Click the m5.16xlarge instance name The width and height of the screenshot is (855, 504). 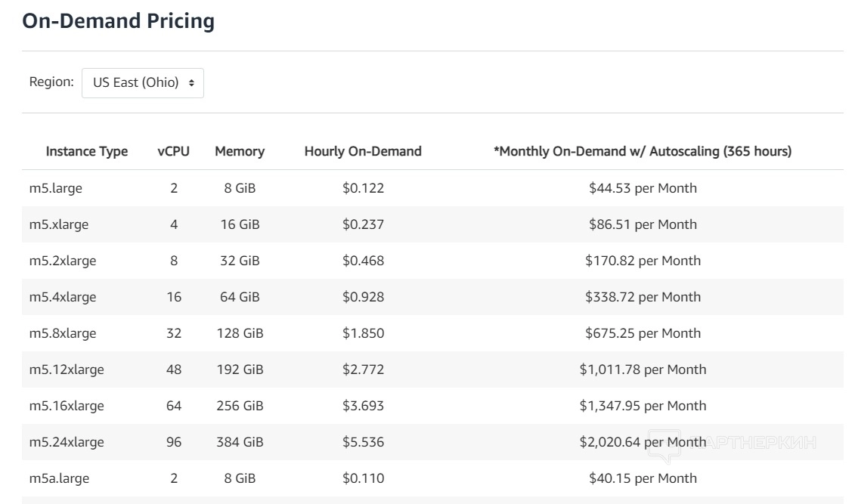coord(67,406)
